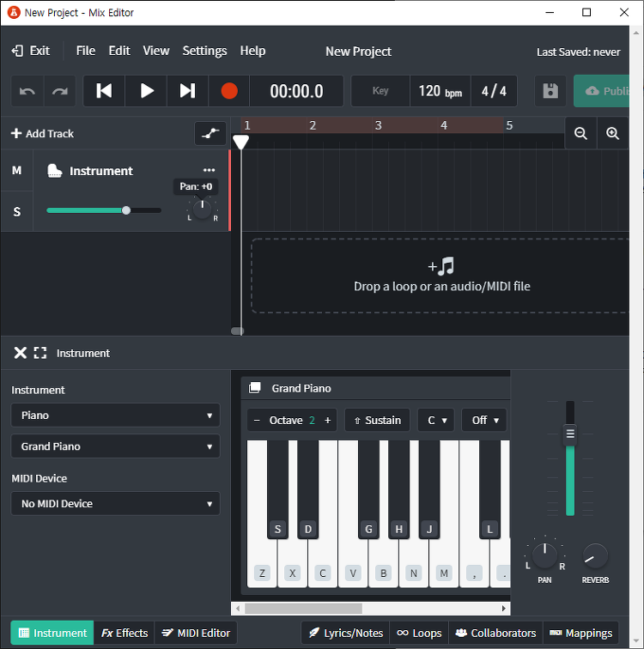Click the scrollbar right arrow under keyboard
Image resolution: width=644 pixels, height=649 pixels.
(504, 608)
